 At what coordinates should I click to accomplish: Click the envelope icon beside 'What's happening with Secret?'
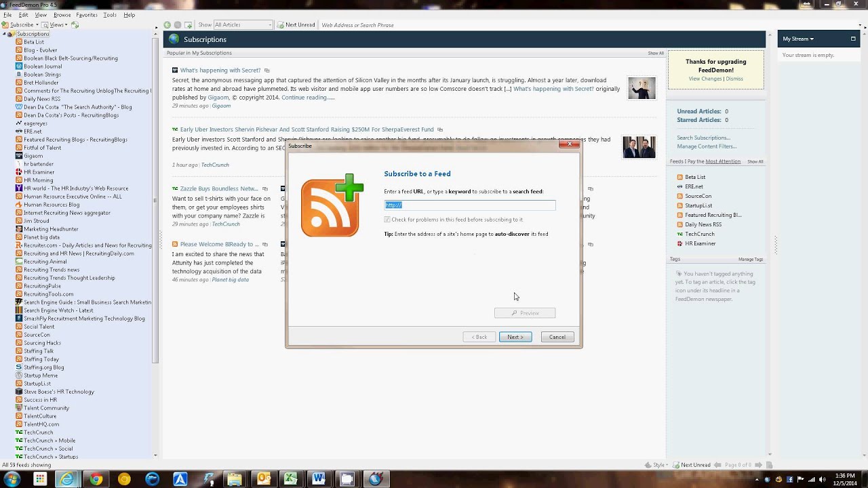click(267, 70)
